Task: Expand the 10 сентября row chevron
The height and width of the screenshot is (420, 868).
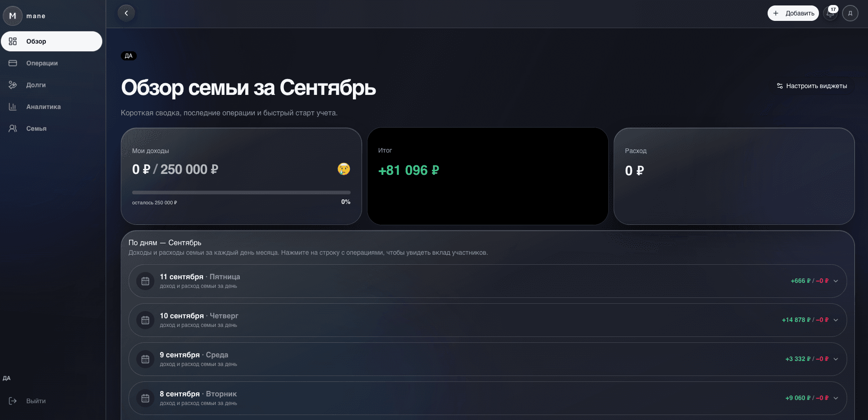Action: [x=836, y=320]
